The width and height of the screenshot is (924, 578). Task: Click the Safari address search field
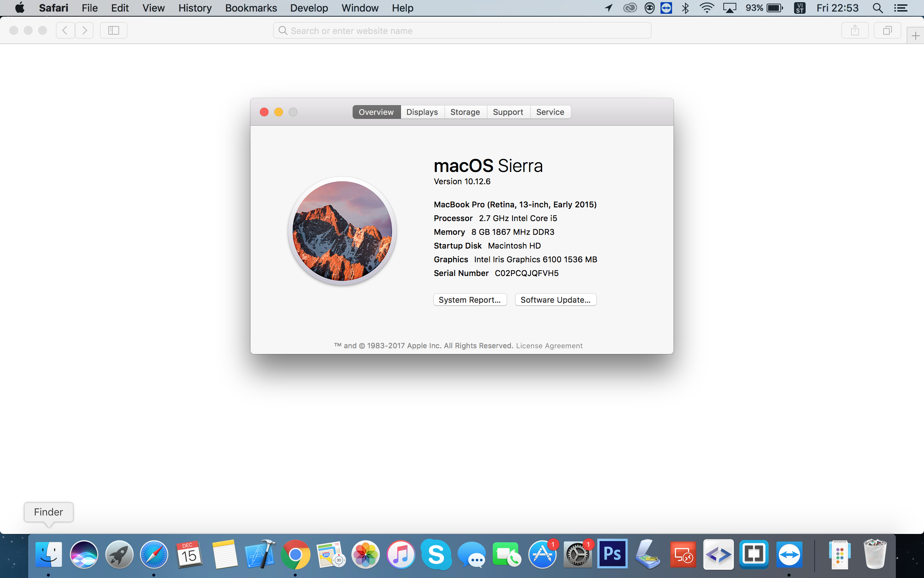click(x=462, y=31)
